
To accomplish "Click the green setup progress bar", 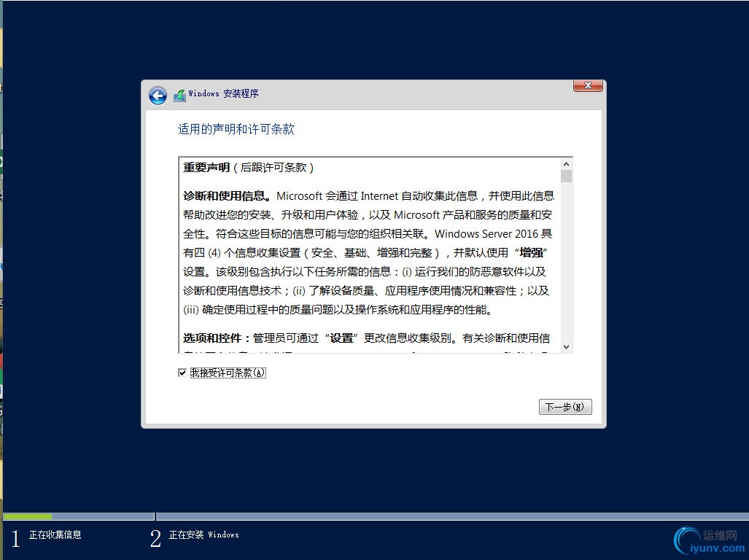I will click(x=28, y=516).
